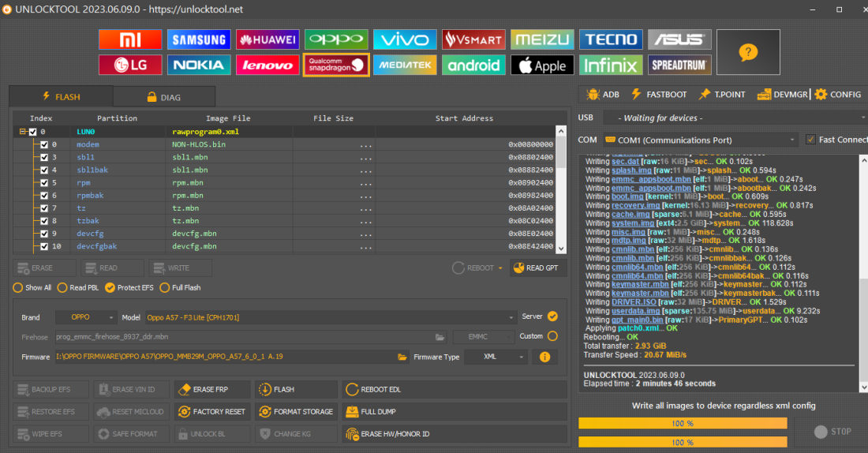Open the Brand OPPO dropdown
The height and width of the screenshot is (453, 868).
tap(85, 317)
